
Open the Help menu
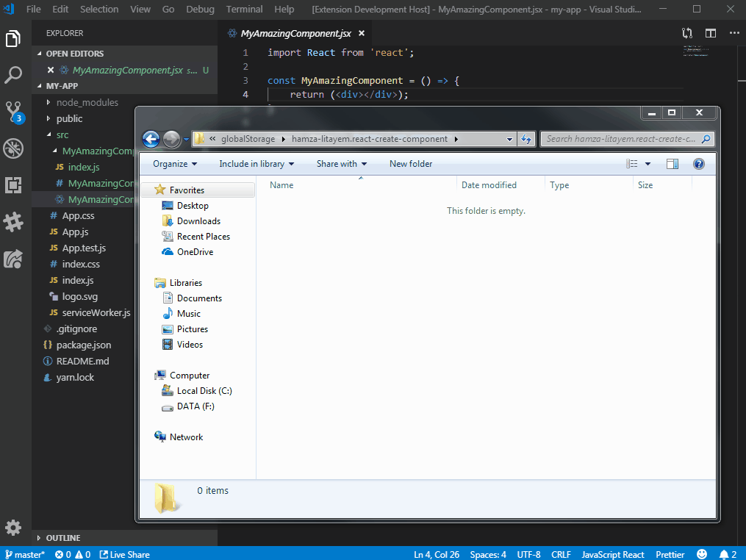pos(284,9)
